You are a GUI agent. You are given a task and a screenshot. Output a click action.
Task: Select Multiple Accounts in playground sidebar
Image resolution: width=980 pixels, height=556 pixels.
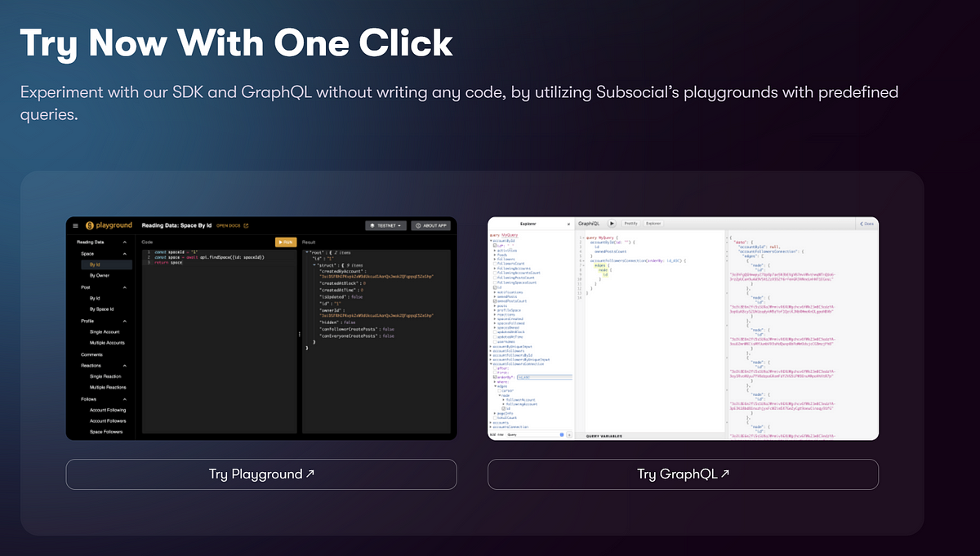tap(107, 343)
